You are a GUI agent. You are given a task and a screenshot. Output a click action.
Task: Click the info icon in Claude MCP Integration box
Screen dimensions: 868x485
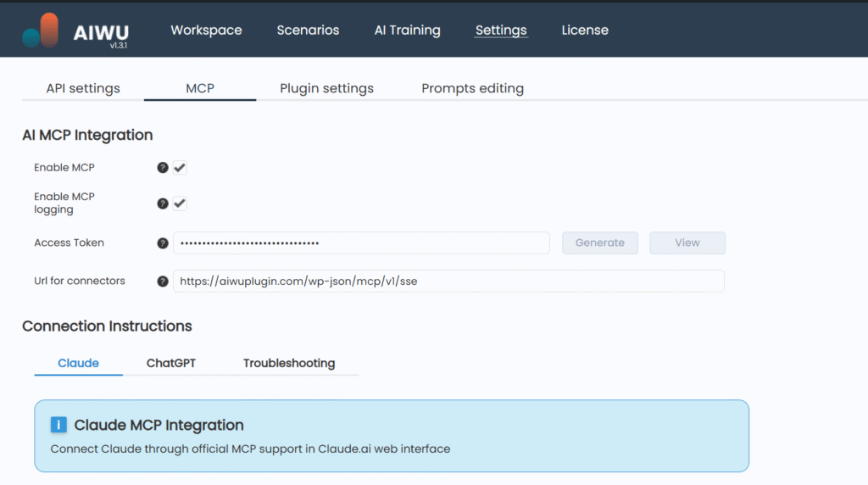[58, 425]
